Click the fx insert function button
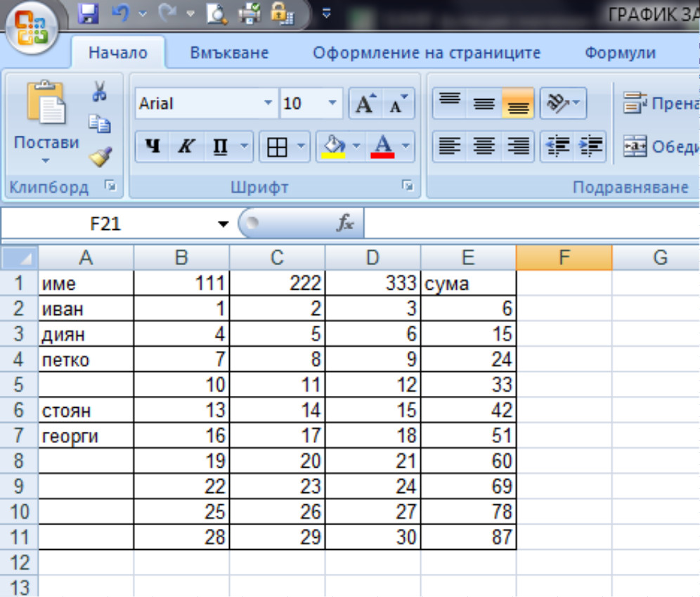This screenshot has height=597, width=700. pyautogui.click(x=345, y=223)
